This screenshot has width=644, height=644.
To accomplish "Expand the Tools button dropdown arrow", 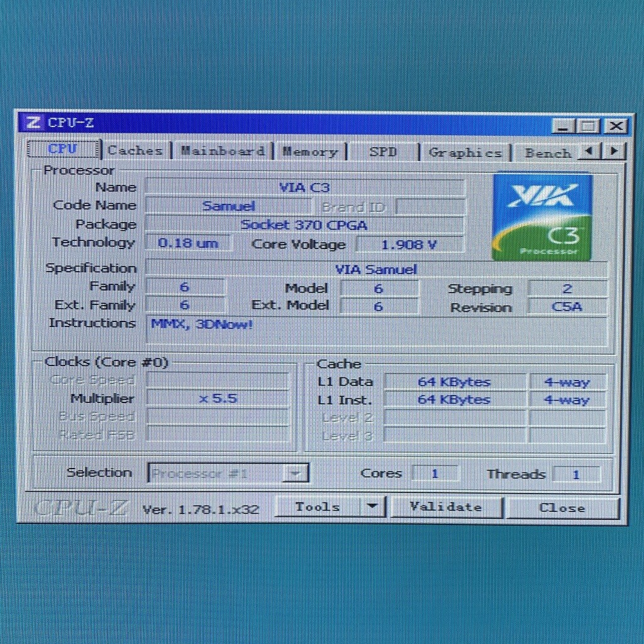I will 372,506.
